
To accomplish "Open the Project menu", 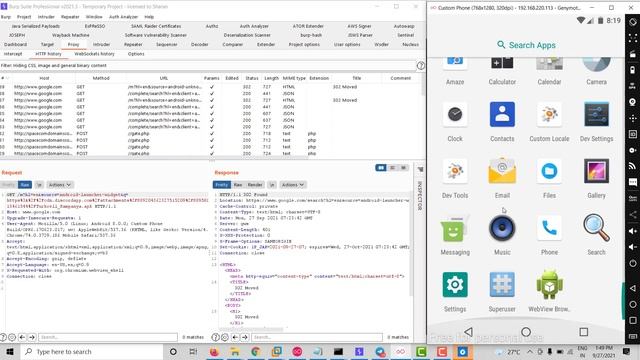I will [24, 17].
